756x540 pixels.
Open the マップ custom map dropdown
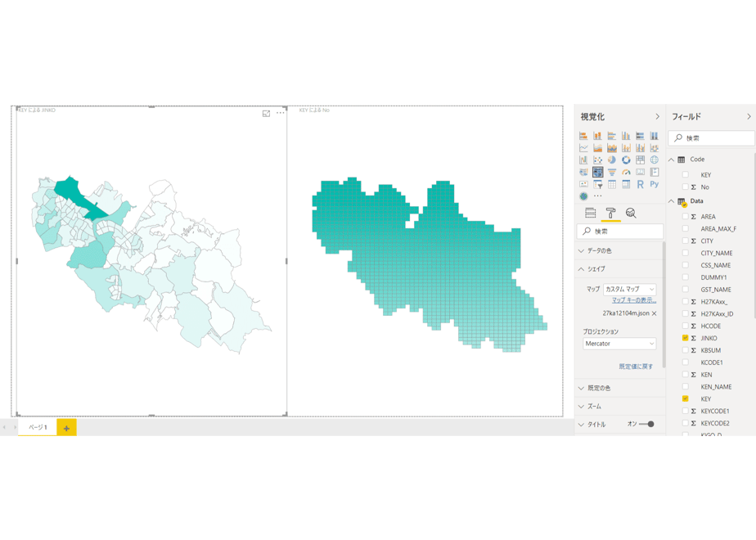(x=630, y=290)
